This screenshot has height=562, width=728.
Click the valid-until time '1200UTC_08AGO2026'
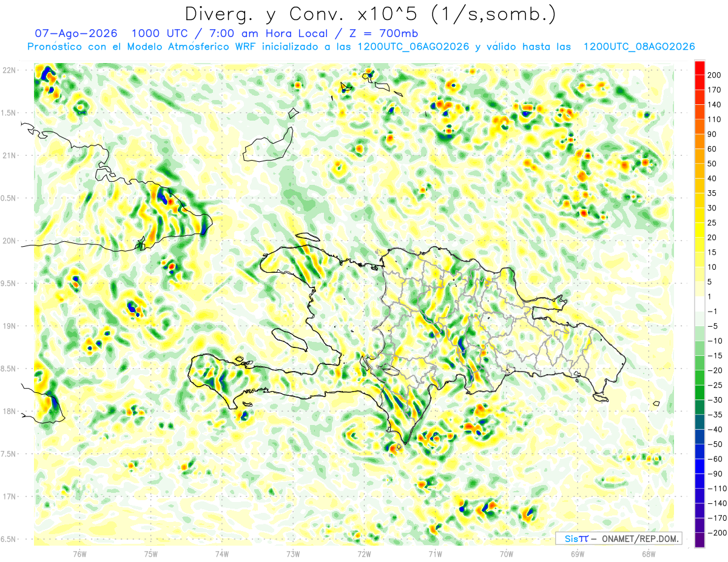coord(639,47)
